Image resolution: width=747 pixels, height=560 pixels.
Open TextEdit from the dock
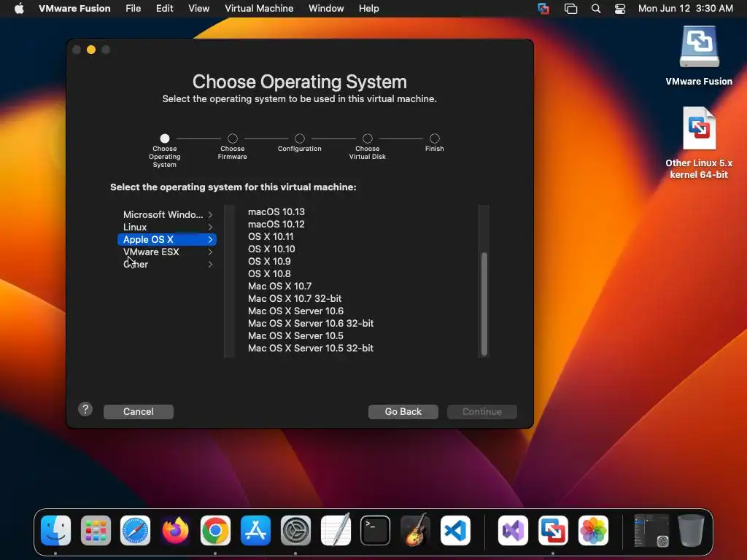tap(336, 530)
